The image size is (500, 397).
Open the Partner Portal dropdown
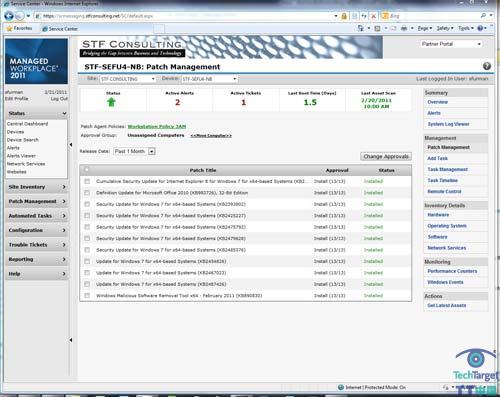click(x=451, y=44)
